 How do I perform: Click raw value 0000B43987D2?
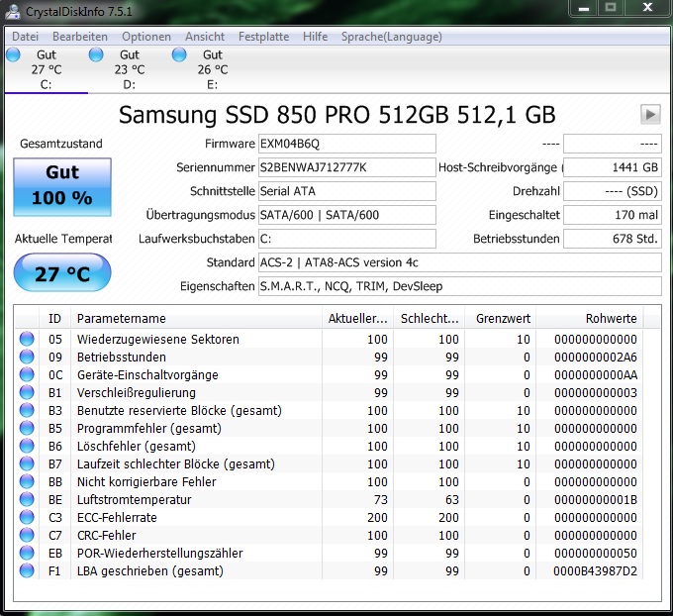pyautogui.click(x=596, y=570)
